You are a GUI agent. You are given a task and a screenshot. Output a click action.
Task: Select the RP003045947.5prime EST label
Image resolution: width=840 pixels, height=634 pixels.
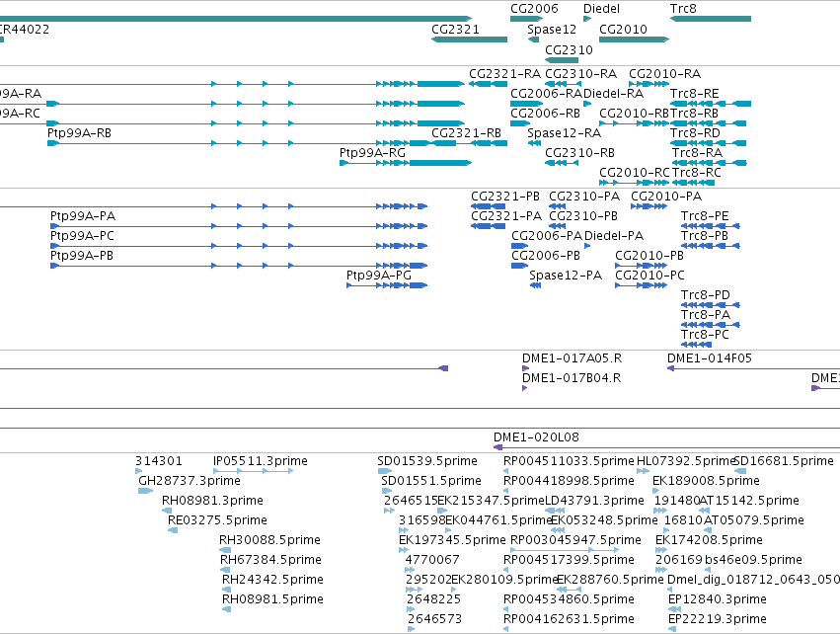575,540
